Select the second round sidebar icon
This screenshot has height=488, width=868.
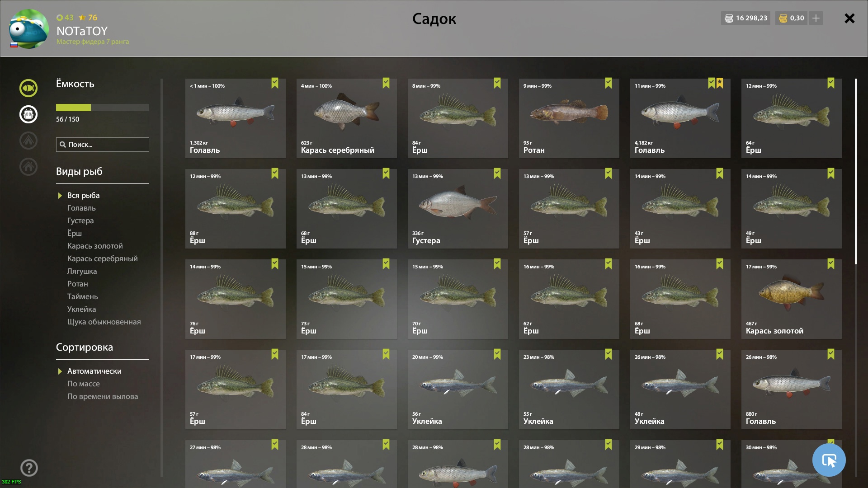click(28, 114)
